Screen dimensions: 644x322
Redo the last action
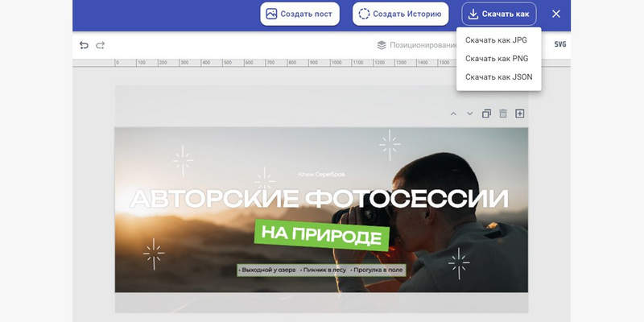pyautogui.click(x=100, y=45)
